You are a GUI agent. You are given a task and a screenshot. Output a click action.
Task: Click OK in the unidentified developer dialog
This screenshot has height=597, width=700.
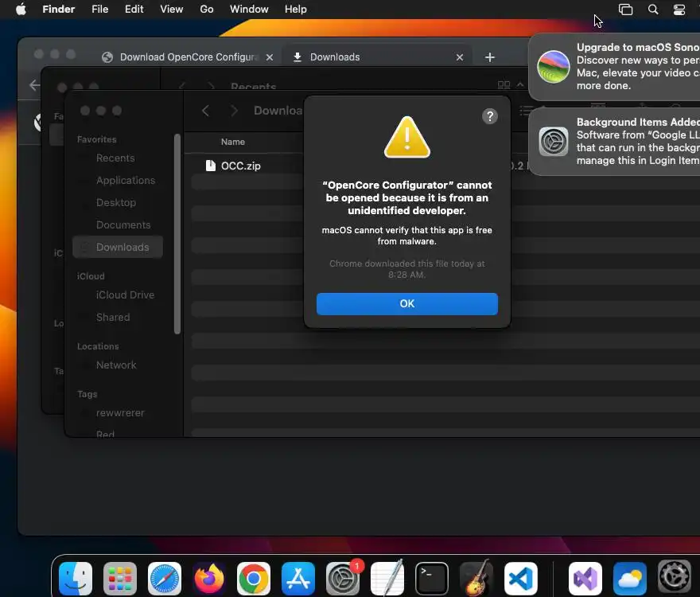pyautogui.click(x=406, y=304)
